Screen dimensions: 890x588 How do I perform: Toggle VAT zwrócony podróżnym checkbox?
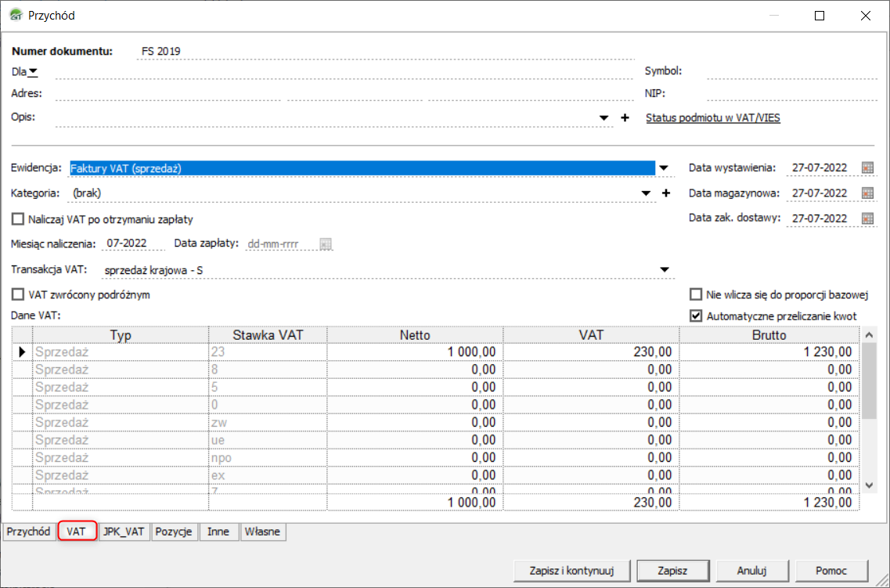(x=18, y=294)
